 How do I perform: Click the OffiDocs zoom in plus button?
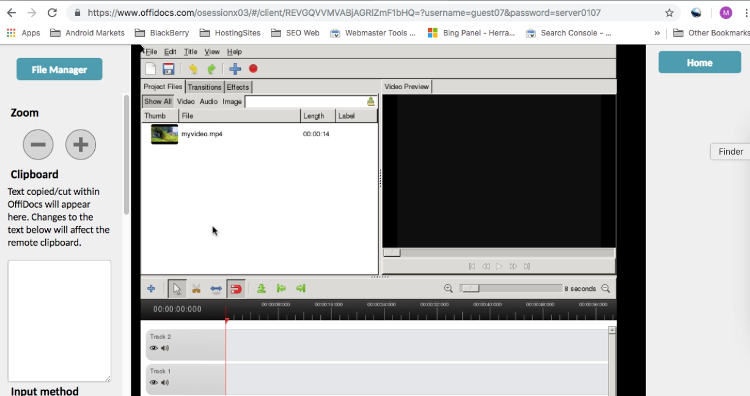[x=80, y=144]
